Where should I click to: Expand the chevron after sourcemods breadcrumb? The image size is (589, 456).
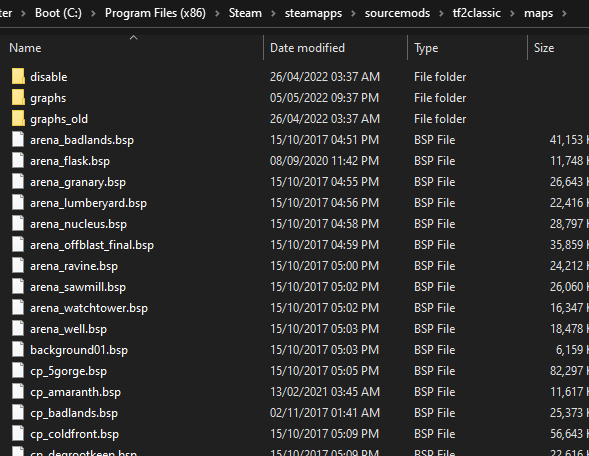pos(441,14)
